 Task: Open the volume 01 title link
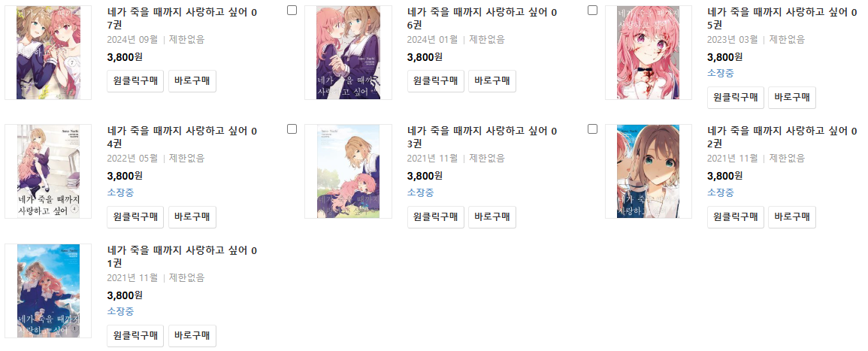(x=182, y=256)
